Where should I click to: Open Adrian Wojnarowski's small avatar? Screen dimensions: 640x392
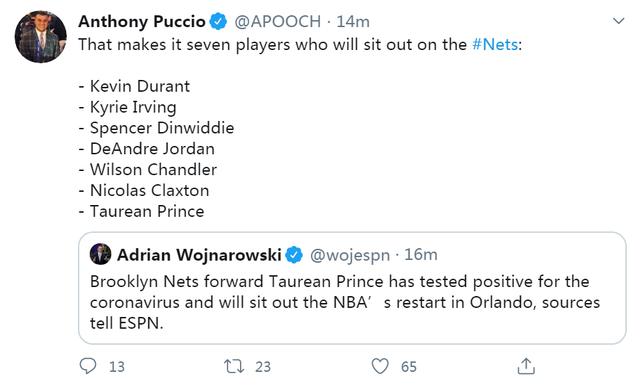[100, 254]
